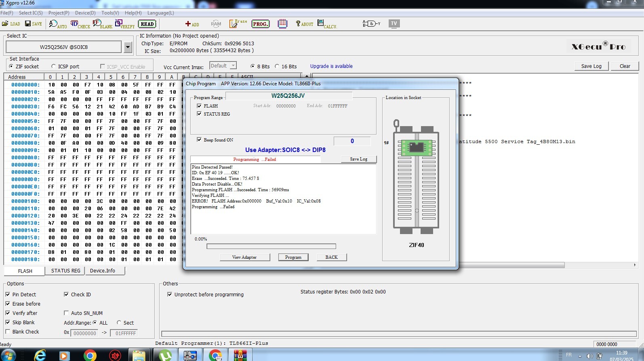Switch to the Device.Info tab
Screen dimensions: 644x361
point(103,271)
